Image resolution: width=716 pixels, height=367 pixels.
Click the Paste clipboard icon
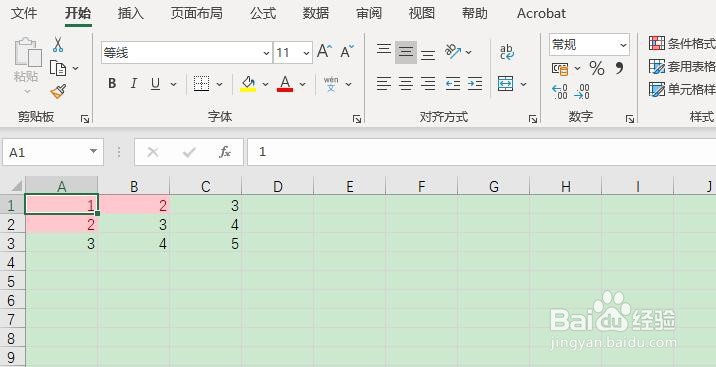[27, 52]
